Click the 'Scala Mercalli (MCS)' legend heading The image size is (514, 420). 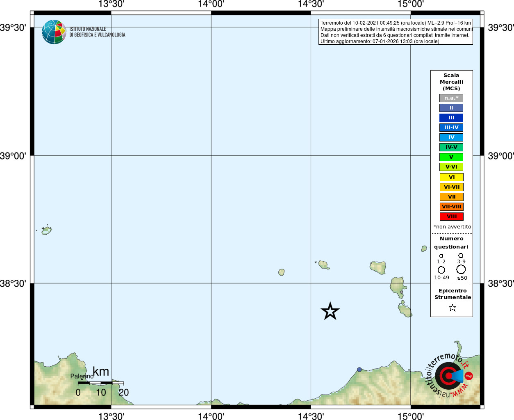tap(451, 82)
